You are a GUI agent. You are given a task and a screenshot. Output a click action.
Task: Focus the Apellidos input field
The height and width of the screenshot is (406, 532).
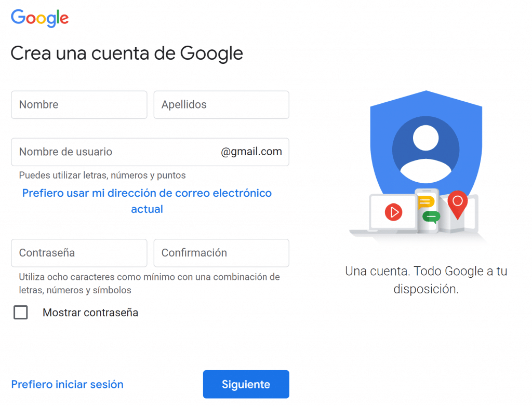[x=221, y=105]
